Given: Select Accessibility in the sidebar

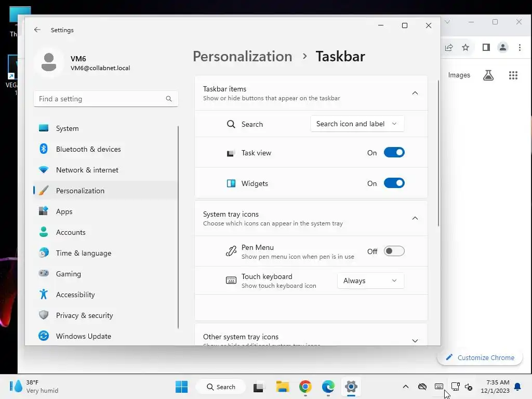Looking at the screenshot, I should pyautogui.click(x=105, y=294).
